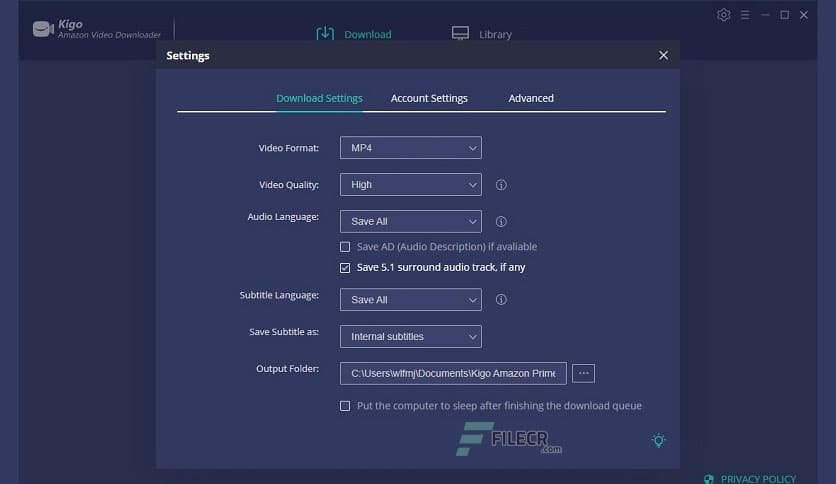Switch to the Account Settings tab
The image size is (836, 484).
click(x=429, y=98)
